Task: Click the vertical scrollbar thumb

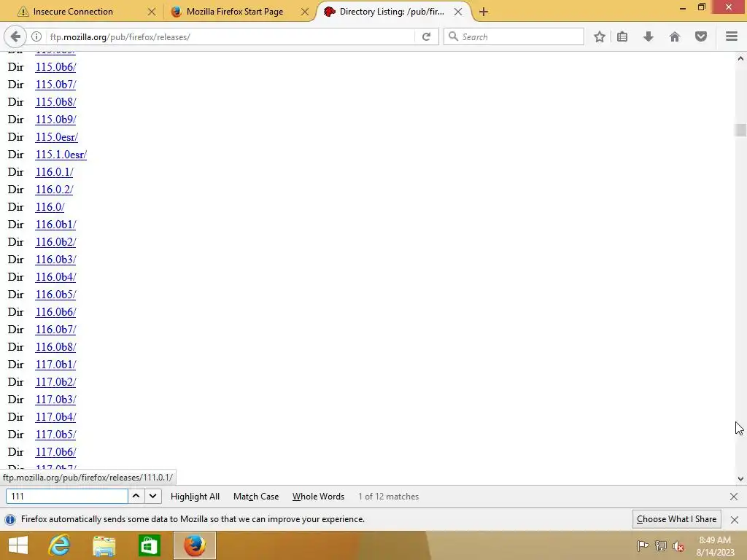Action: click(740, 130)
